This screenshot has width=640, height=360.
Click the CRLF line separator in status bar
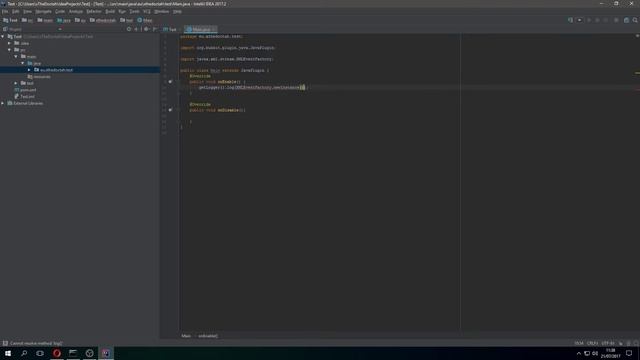click(x=592, y=343)
